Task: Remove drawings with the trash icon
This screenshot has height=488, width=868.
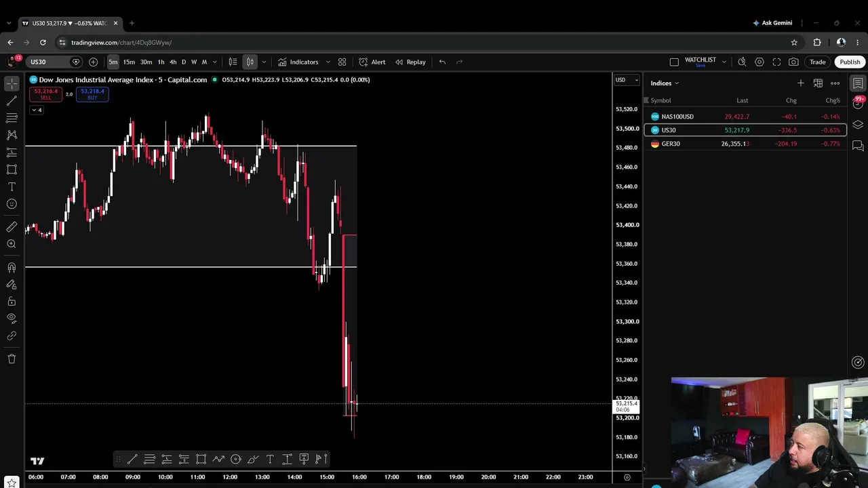Action: pyautogui.click(x=12, y=359)
